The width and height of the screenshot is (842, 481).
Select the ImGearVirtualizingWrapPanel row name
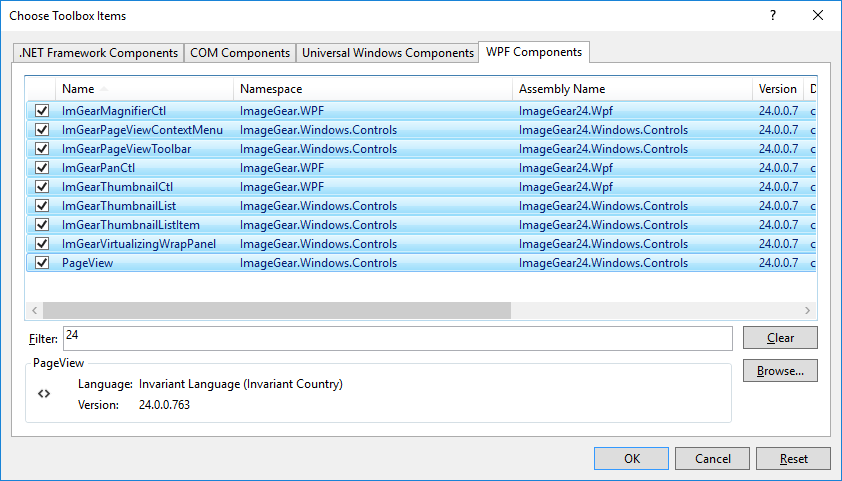click(139, 244)
